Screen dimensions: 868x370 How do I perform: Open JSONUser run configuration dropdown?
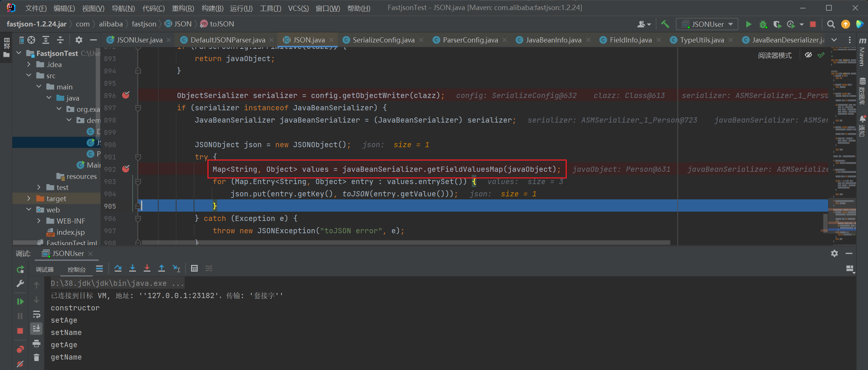coord(707,24)
